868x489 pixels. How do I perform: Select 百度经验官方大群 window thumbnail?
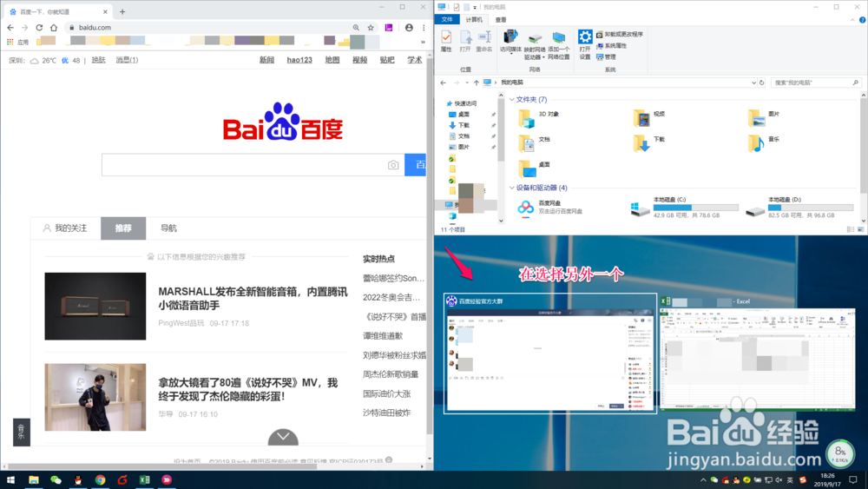(x=550, y=354)
